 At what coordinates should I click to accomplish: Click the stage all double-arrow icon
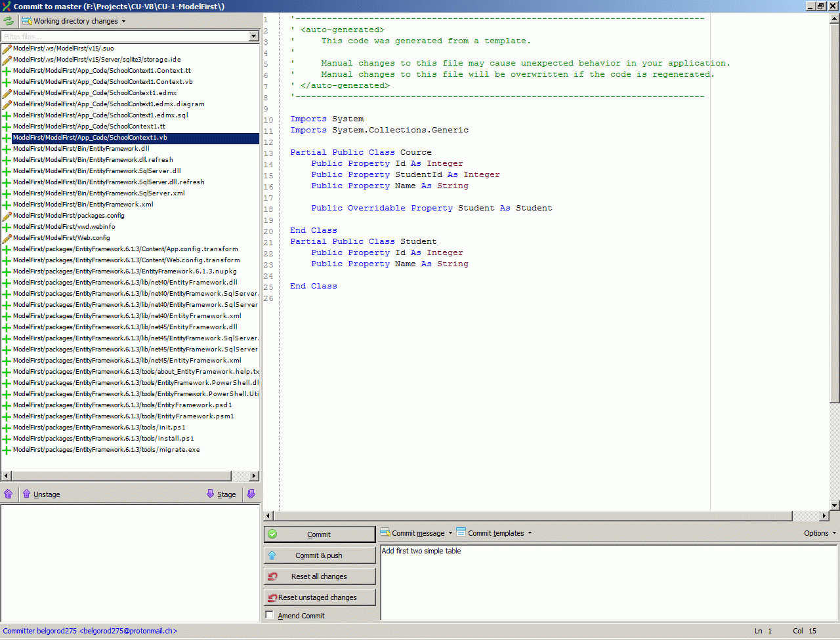[251, 494]
